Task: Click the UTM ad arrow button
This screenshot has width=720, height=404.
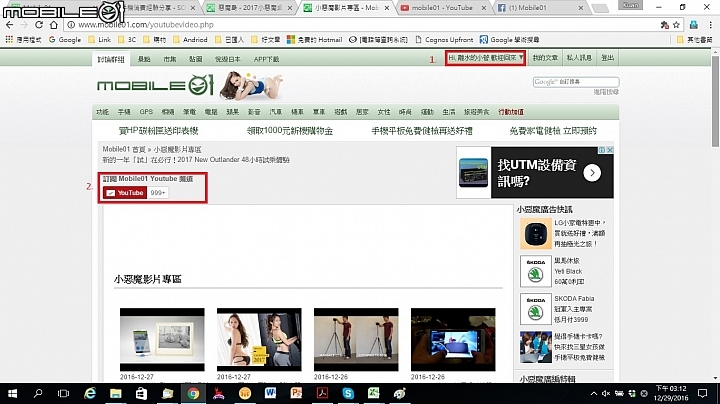Action: (592, 173)
